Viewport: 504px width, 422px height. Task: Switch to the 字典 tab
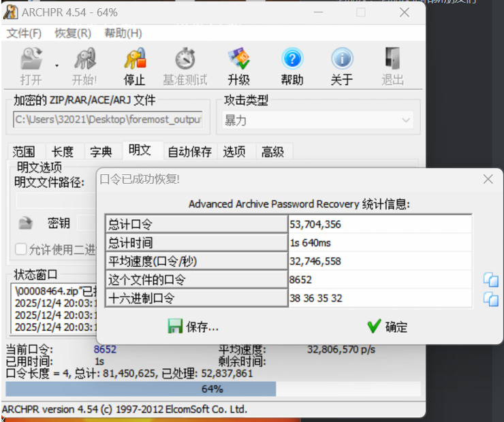point(101,152)
